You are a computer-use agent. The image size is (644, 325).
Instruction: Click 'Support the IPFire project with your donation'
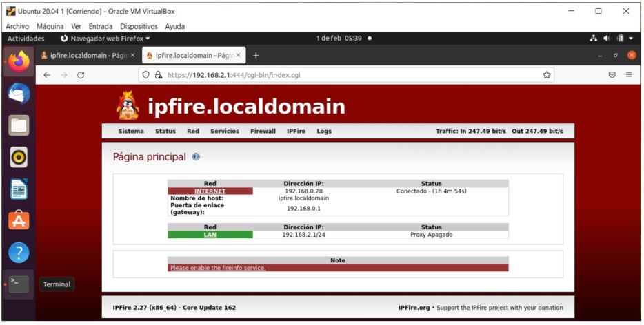(500, 308)
